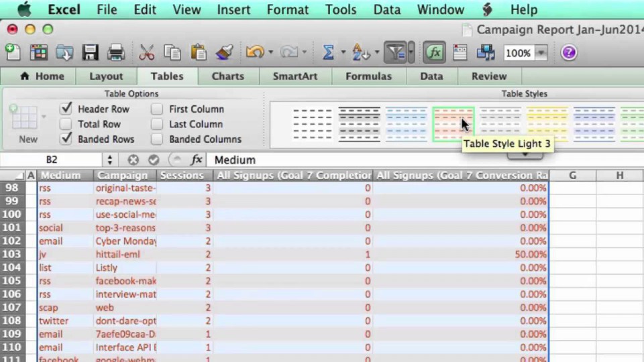Open the Filter options dropdown arrow
This screenshot has width=644, height=362.
click(411, 52)
